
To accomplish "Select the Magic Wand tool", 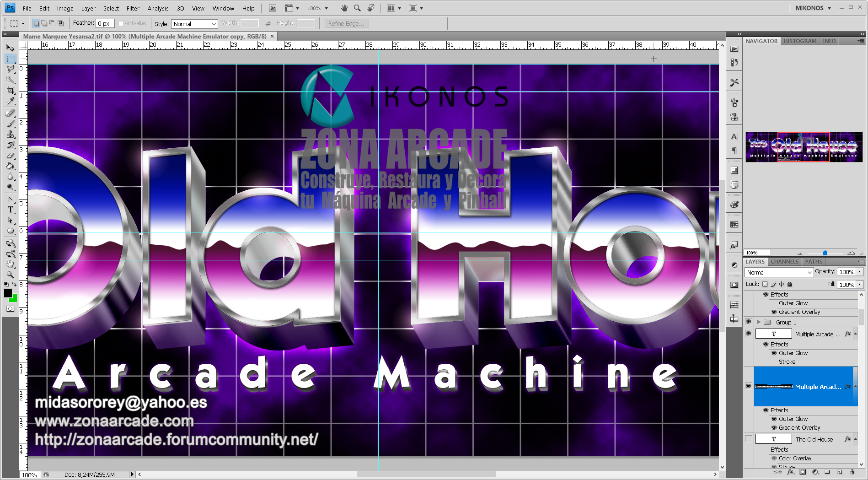I will point(11,80).
